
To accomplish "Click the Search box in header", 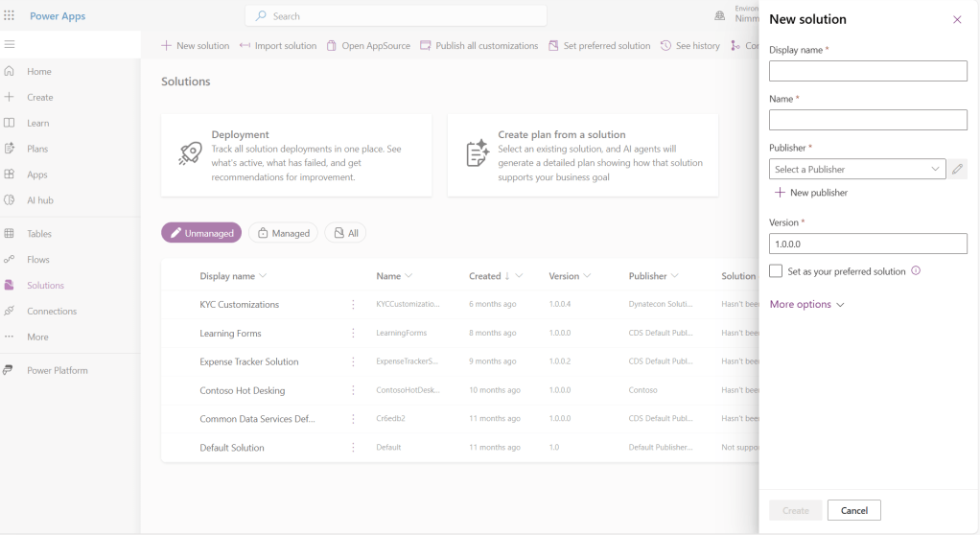I will pos(396,16).
